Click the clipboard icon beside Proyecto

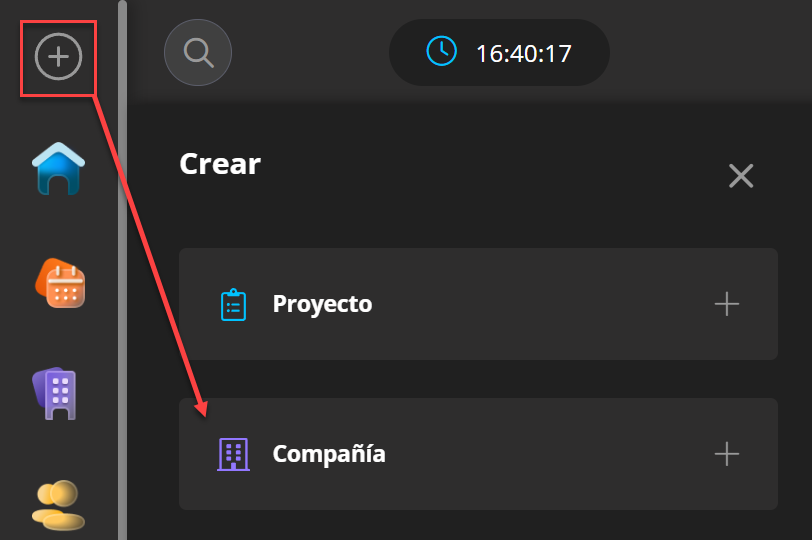click(233, 304)
